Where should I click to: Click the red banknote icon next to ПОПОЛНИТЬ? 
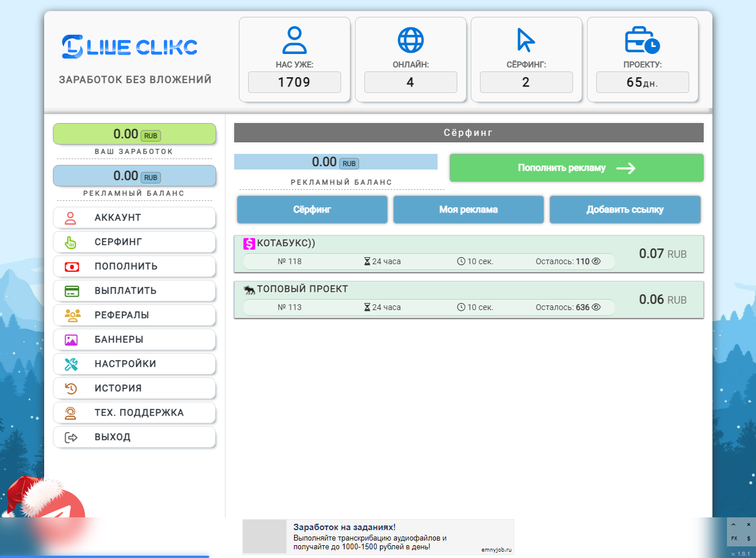71,267
